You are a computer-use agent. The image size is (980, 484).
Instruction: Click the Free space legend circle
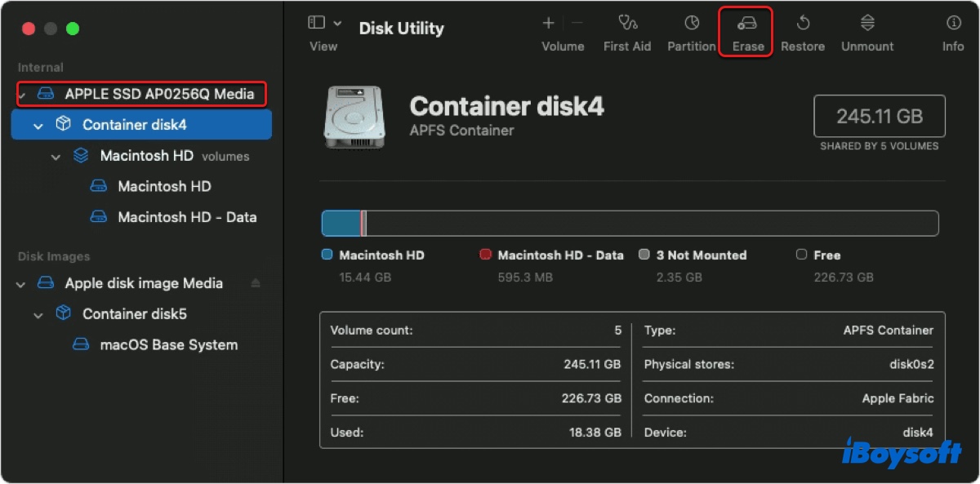pyautogui.click(x=801, y=255)
